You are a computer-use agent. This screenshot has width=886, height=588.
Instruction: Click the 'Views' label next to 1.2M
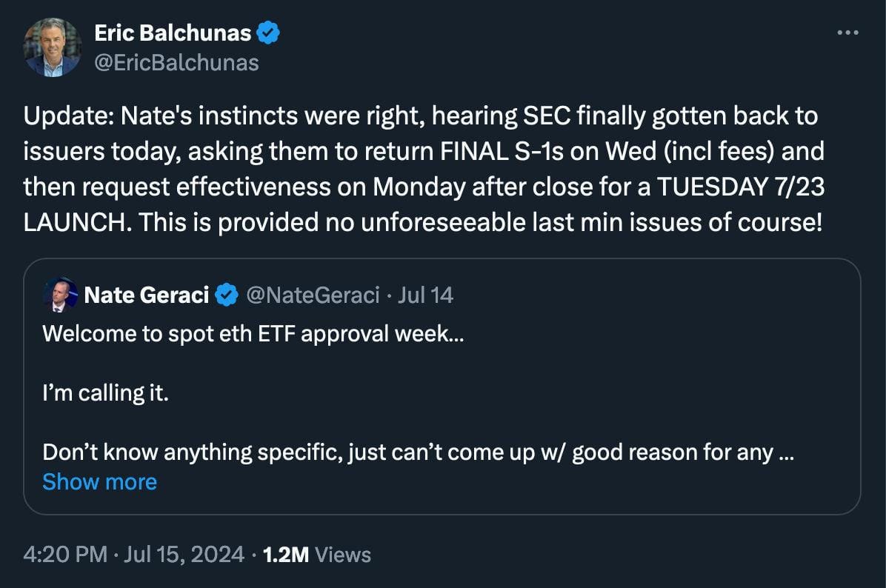pyautogui.click(x=343, y=554)
